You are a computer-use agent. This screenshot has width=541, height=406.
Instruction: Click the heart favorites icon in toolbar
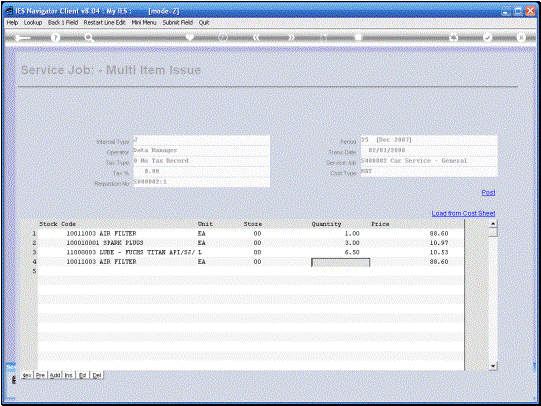[x=189, y=37]
